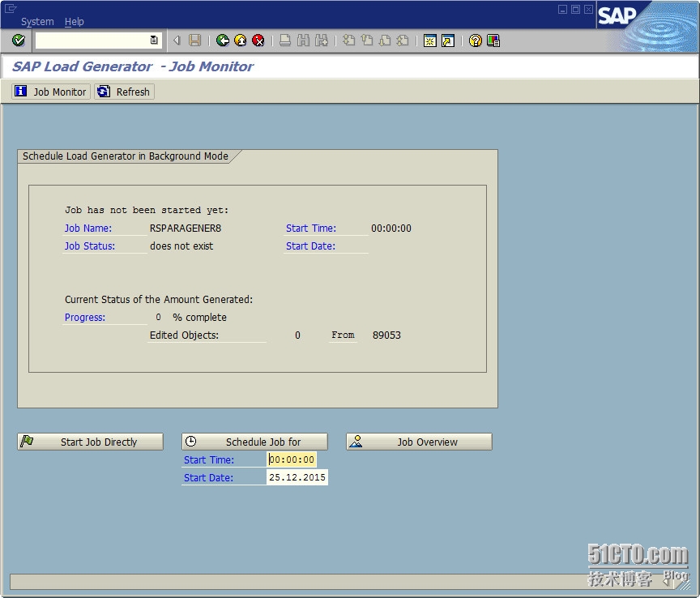The height and width of the screenshot is (598, 700).
Task: Click the job name RSPARAGENER8
Action: [x=186, y=229]
